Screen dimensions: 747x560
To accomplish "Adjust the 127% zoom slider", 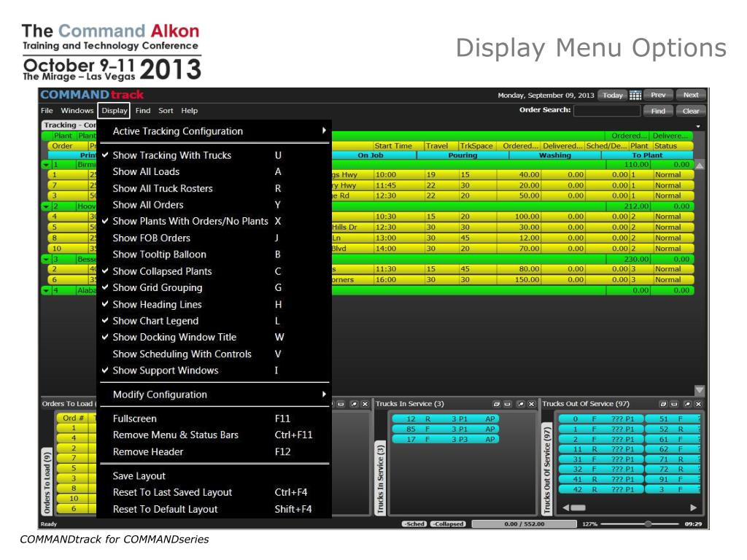I will (x=648, y=524).
